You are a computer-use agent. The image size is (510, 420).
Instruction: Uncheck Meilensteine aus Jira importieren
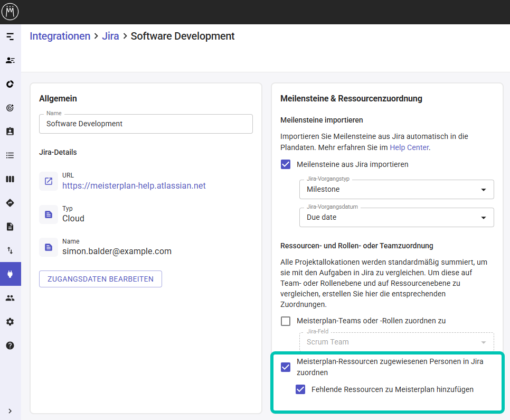point(286,164)
